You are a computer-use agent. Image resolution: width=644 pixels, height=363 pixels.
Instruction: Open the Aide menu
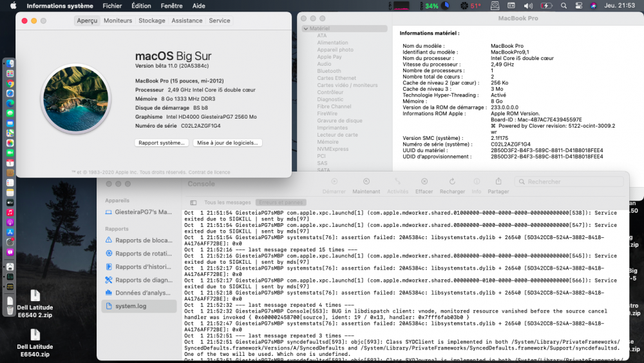click(x=199, y=6)
